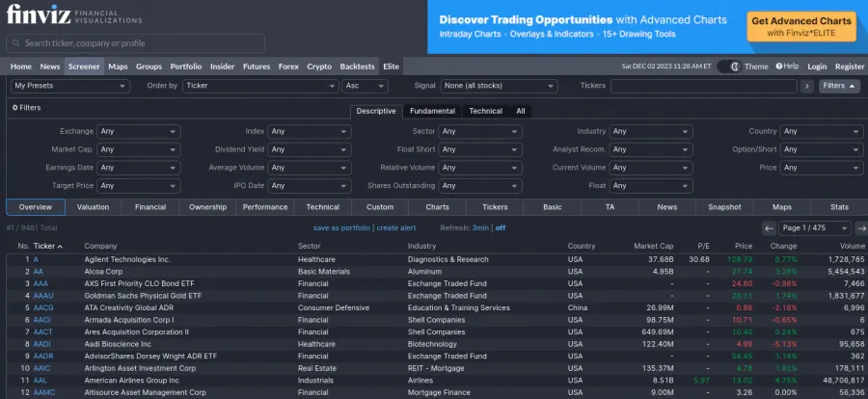The width and height of the screenshot is (868, 399).
Task: Open the Page 1 / 475 selector
Action: [x=815, y=228]
